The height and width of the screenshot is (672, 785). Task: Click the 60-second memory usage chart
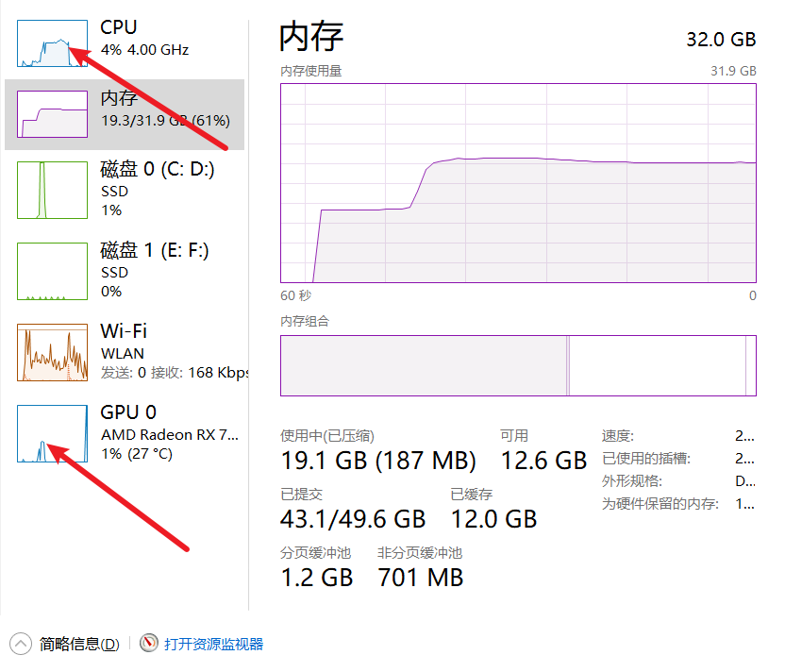(518, 183)
